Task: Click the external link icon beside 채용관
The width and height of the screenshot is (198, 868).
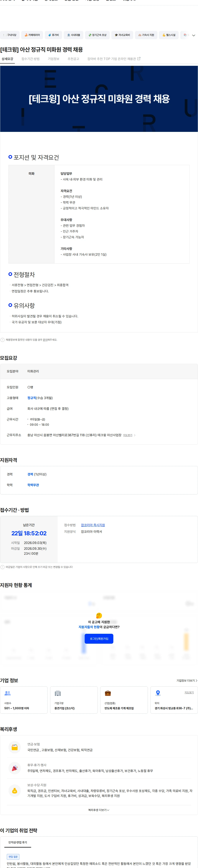Action: [139, 59]
